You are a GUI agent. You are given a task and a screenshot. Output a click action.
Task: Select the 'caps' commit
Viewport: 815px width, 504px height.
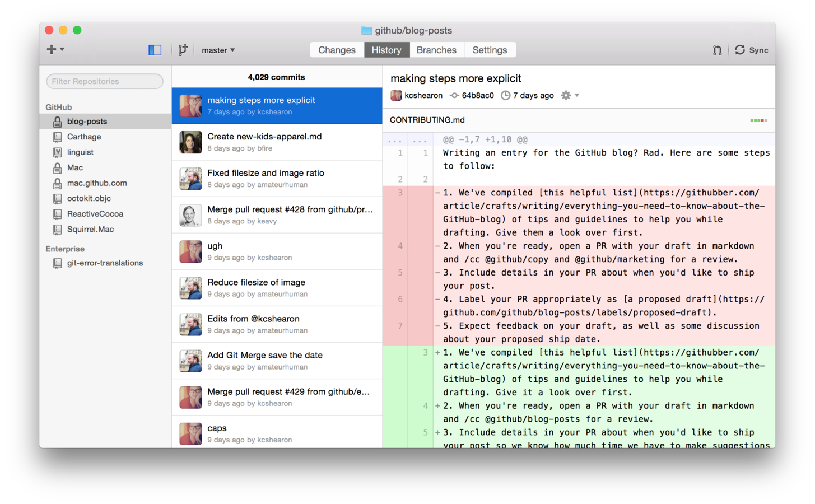point(277,432)
